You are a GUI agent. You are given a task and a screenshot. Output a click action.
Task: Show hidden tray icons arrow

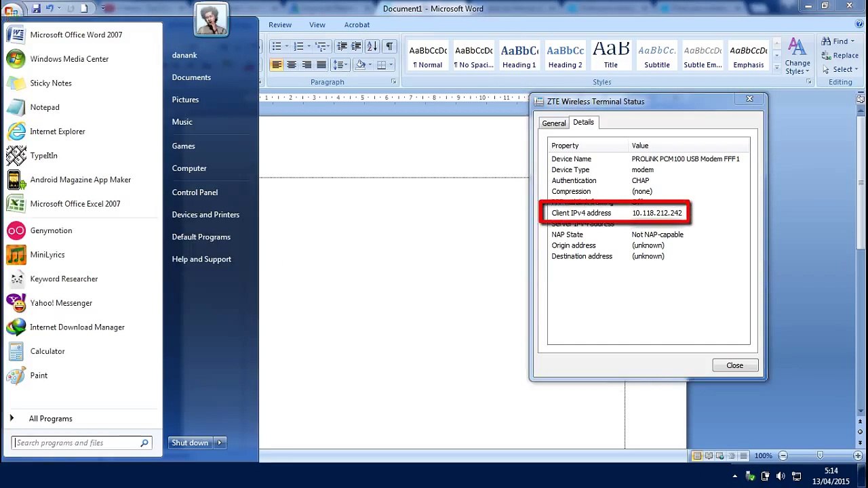pyautogui.click(x=735, y=476)
